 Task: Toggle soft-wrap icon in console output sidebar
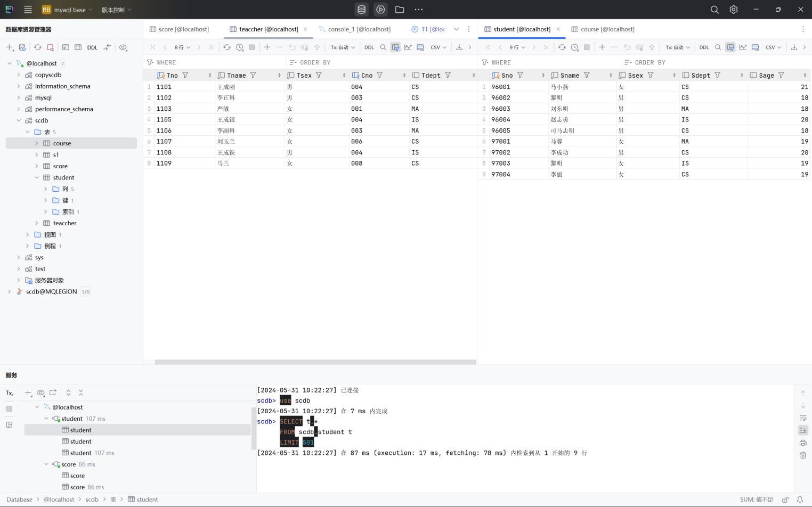[803, 418]
